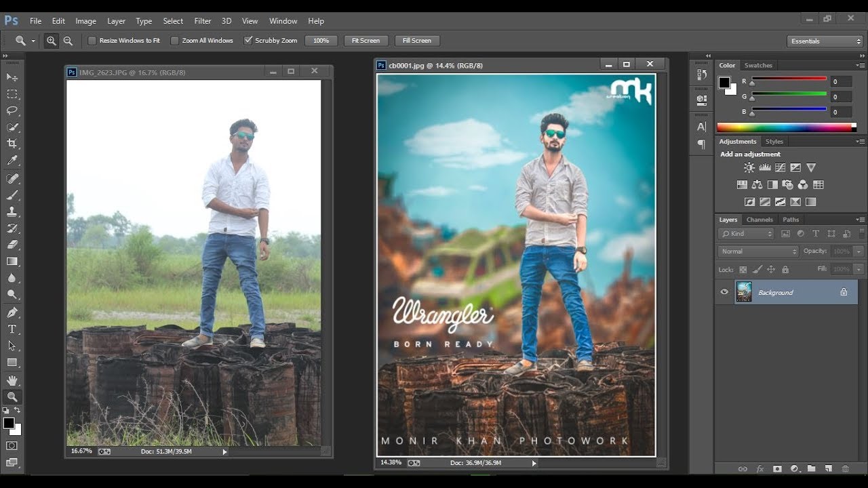Click the delete layer trash icon
Screen dimensions: 868x488
pos(845,468)
